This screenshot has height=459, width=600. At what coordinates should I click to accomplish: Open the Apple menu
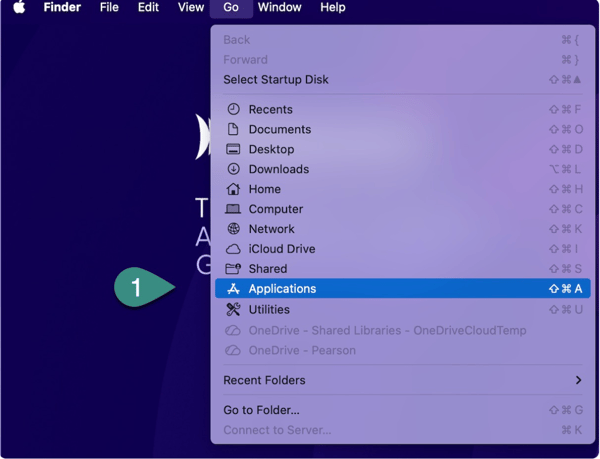19,7
